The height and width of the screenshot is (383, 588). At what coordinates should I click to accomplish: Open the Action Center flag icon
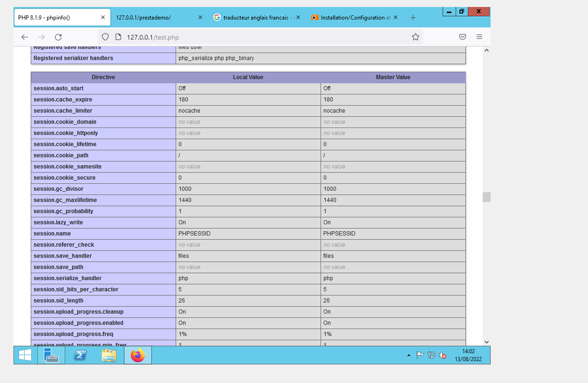point(420,356)
